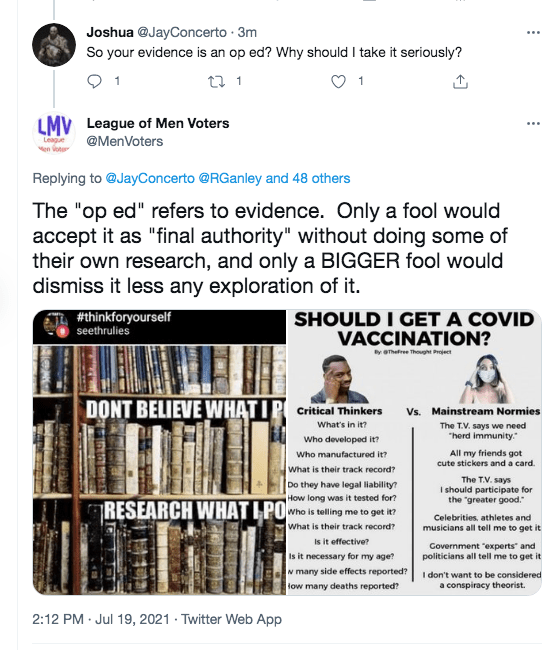555x650 pixels.
Task: Retweet Joshua's tweet
Action: (x=216, y=81)
